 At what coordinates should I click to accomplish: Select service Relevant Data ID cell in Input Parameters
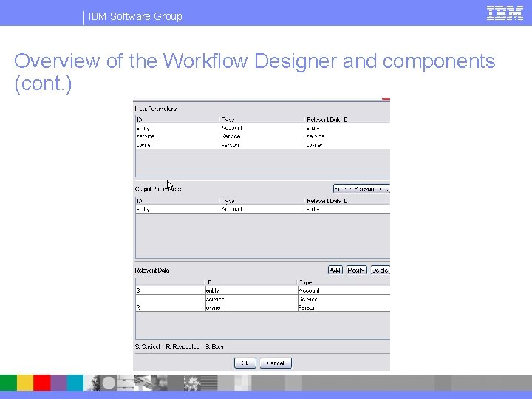347,137
